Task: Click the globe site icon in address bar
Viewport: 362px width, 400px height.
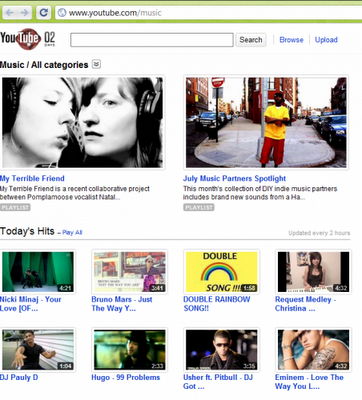Action: (62, 13)
